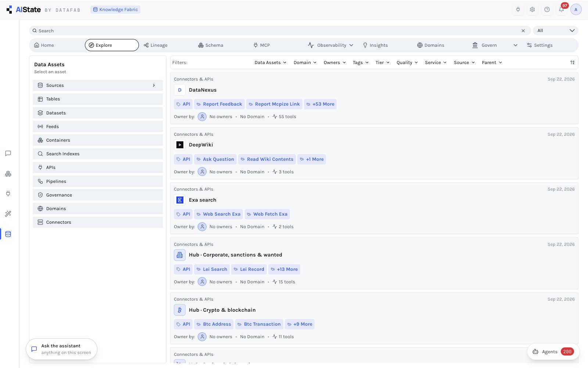Open the cubes containers icon in left sidebar
Viewport: 588px width, 368px height.
coord(8,174)
